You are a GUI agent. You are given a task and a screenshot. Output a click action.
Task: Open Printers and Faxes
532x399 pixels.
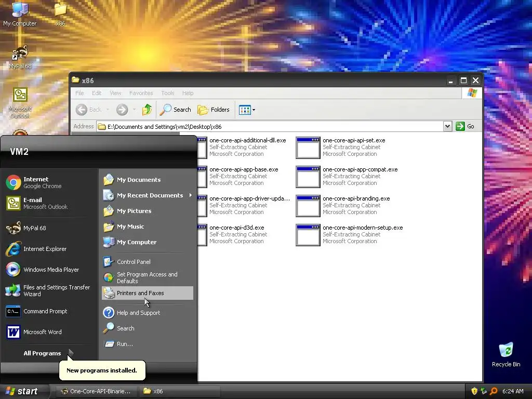[x=147, y=293]
